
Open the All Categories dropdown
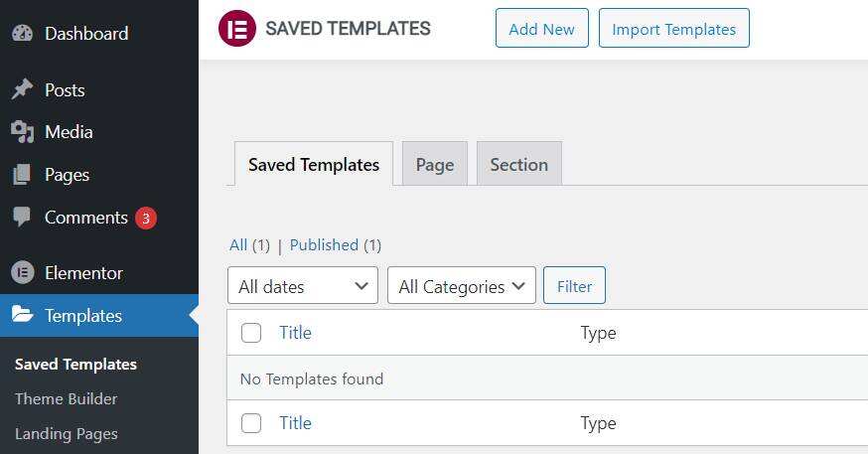[462, 286]
